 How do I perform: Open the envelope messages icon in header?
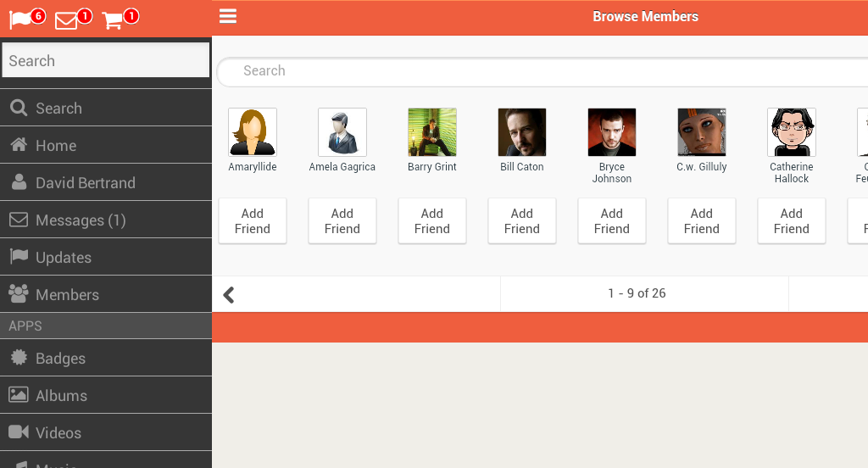[67, 20]
